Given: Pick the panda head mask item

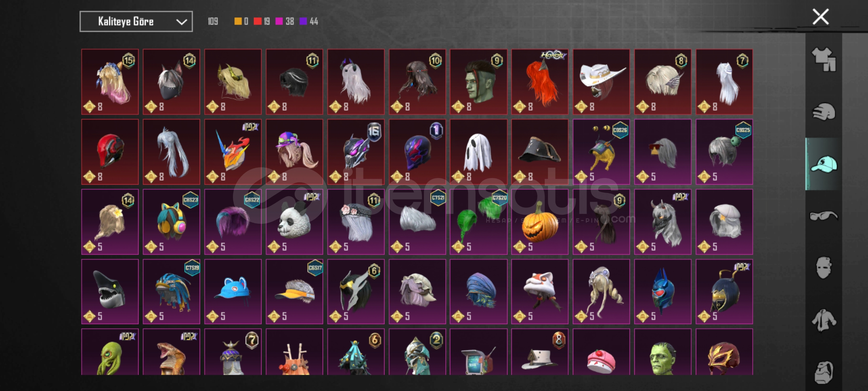Looking at the screenshot, I should tap(294, 222).
